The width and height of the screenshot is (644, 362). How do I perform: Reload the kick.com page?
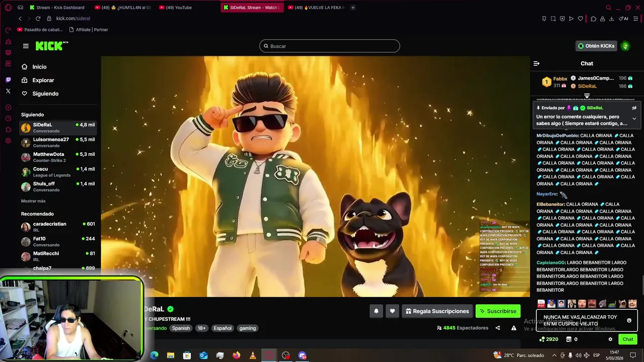pyautogui.click(x=38, y=19)
